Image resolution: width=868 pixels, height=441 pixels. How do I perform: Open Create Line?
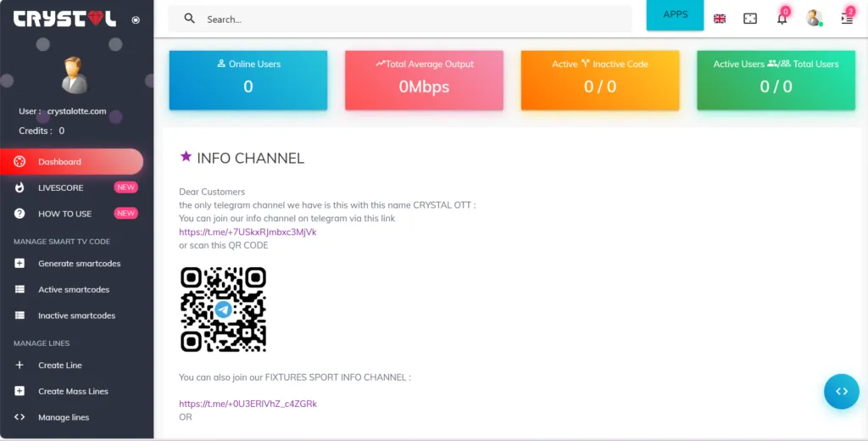71,366
